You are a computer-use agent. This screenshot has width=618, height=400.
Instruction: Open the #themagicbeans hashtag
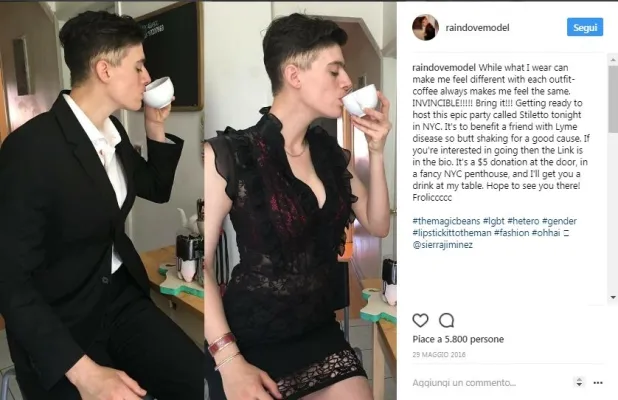(x=446, y=221)
